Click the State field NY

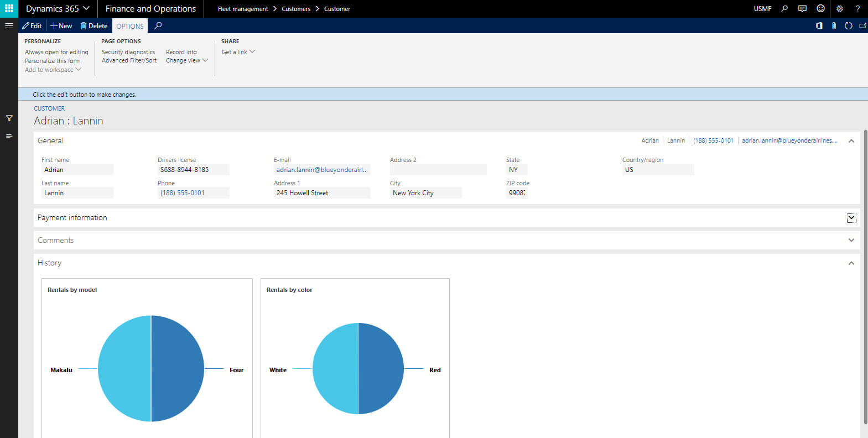[x=517, y=170]
